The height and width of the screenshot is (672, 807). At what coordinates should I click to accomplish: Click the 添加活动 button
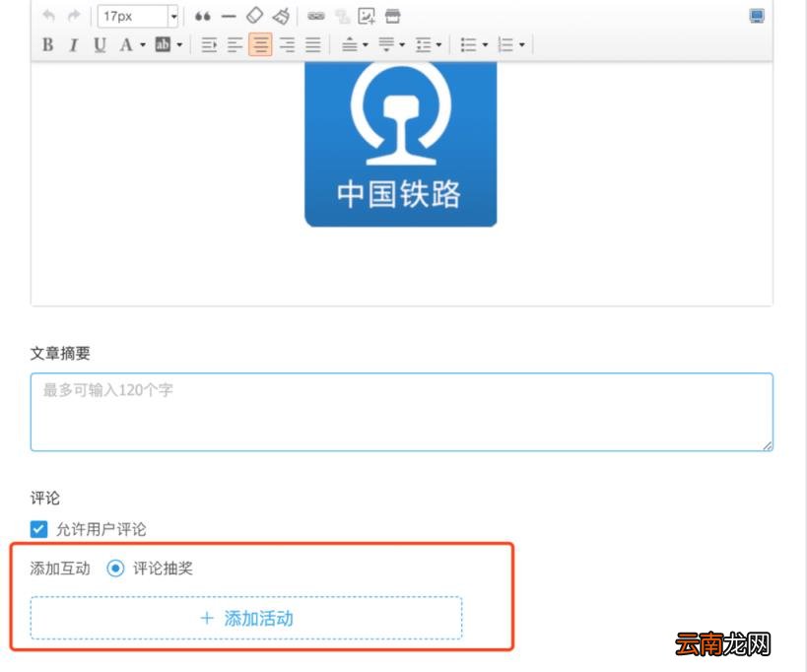coord(246,618)
